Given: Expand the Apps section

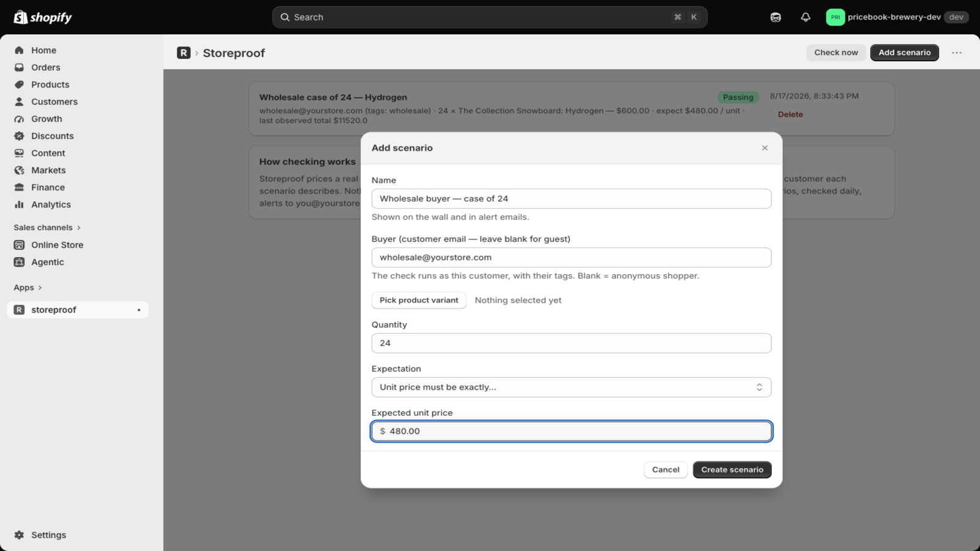Looking at the screenshot, I should (x=28, y=288).
